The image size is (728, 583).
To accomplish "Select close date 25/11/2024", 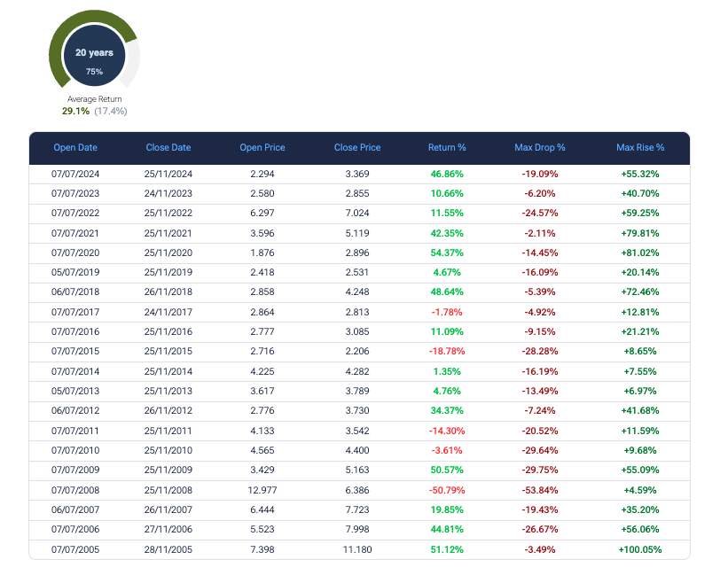I will 168,174.
